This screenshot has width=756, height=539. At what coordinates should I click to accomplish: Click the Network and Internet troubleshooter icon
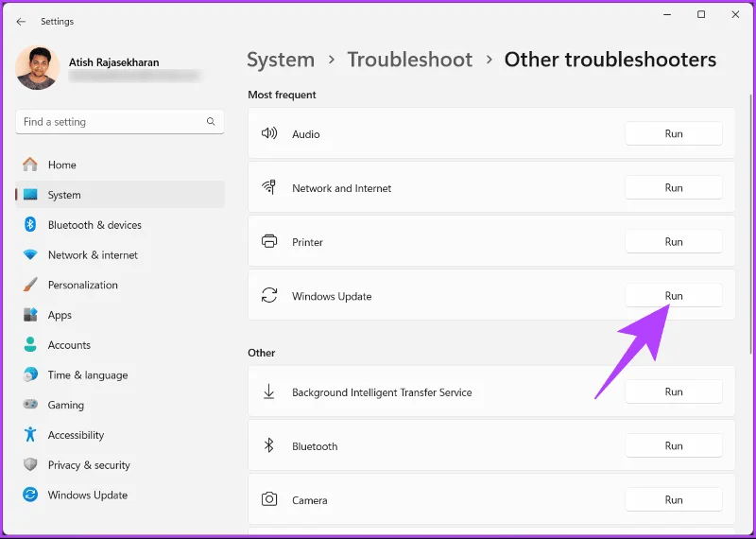pos(269,187)
